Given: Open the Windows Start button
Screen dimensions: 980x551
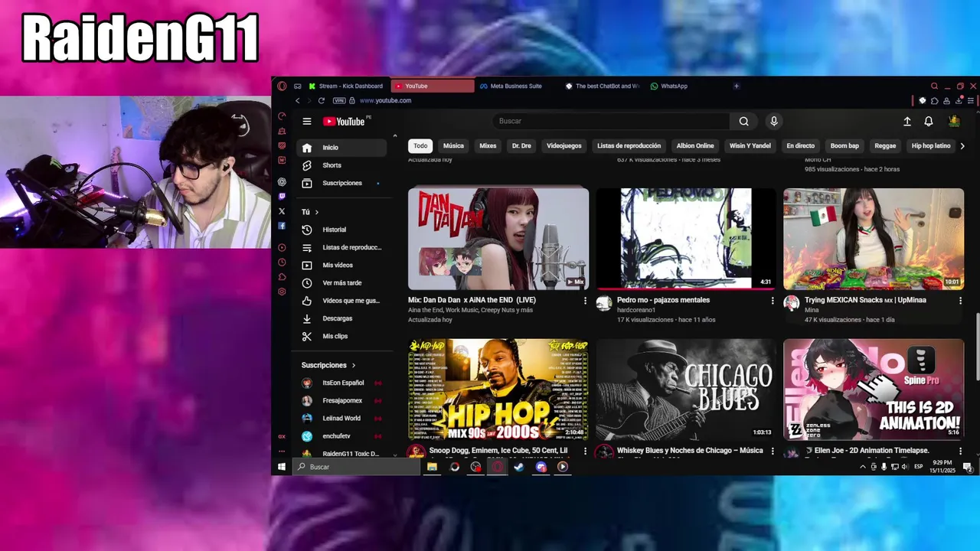Looking at the screenshot, I should point(282,467).
